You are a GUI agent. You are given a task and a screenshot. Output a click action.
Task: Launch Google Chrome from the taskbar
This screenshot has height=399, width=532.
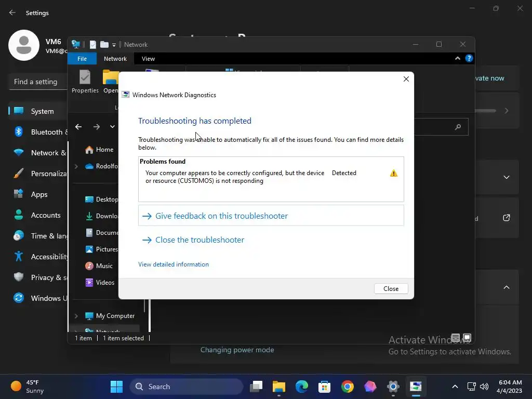tap(348, 387)
